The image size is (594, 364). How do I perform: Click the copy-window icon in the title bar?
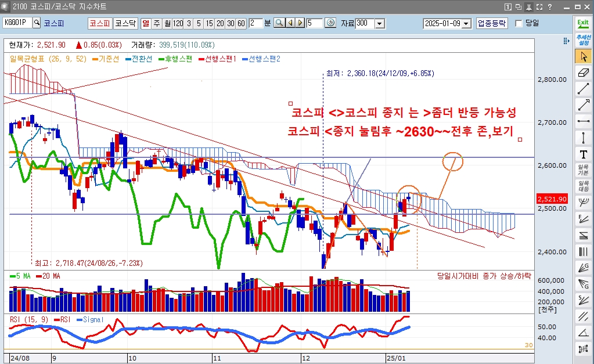pos(519,7)
